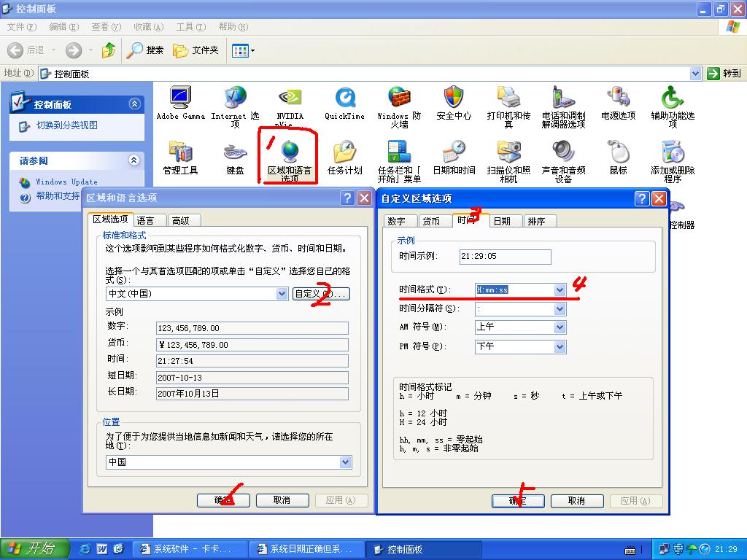Switch to the 日期 tab
Viewport: 747px width, 560px height.
click(506, 222)
